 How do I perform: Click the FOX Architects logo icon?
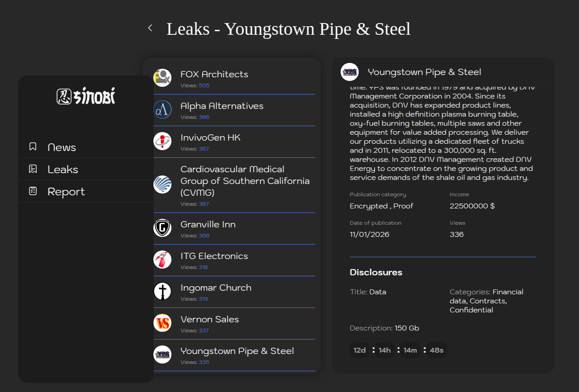click(x=162, y=78)
